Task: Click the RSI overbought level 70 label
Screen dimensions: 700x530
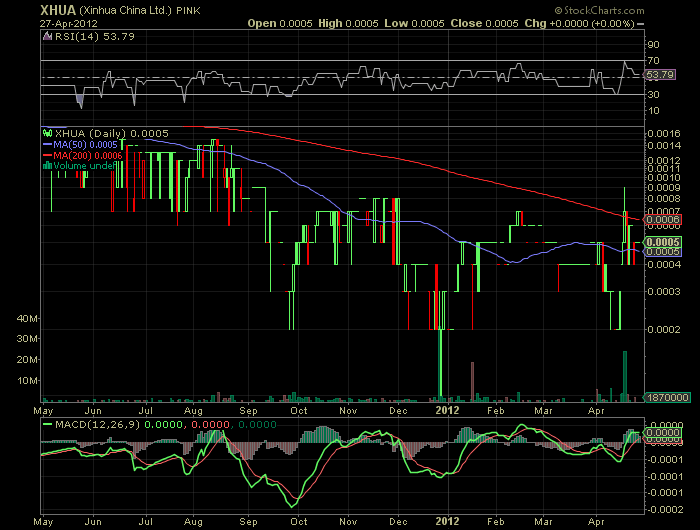Action: pyautogui.click(x=653, y=60)
